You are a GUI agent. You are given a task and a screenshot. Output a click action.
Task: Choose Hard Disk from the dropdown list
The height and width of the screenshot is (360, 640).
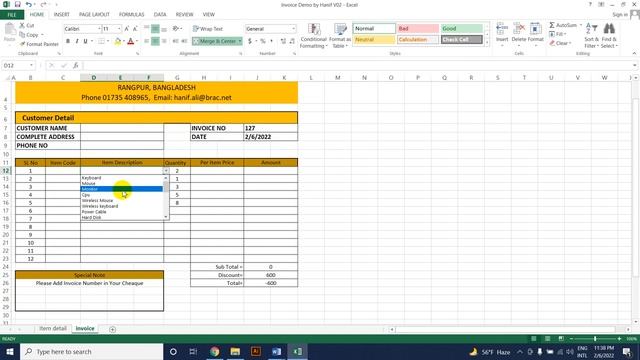122,218
